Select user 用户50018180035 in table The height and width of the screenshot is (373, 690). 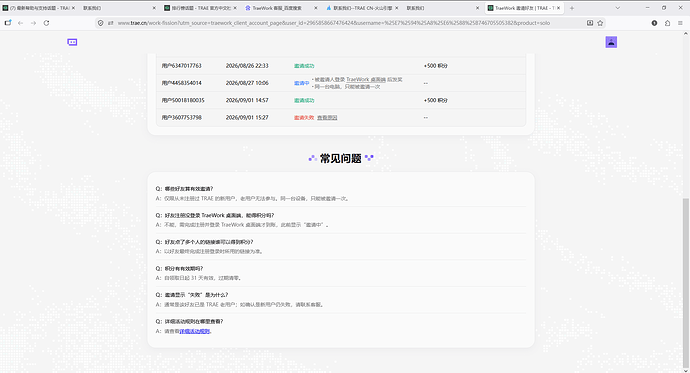(183, 100)
